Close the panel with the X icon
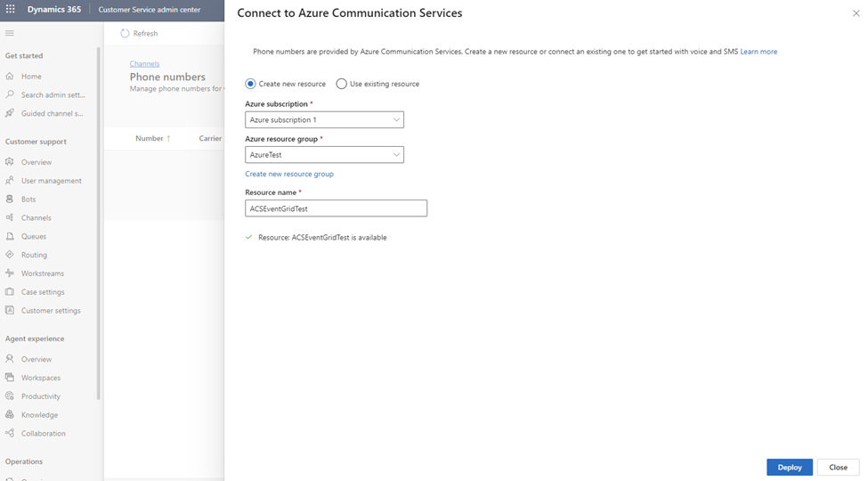Screen dimensions: 868x481 [x=856, y=14]
